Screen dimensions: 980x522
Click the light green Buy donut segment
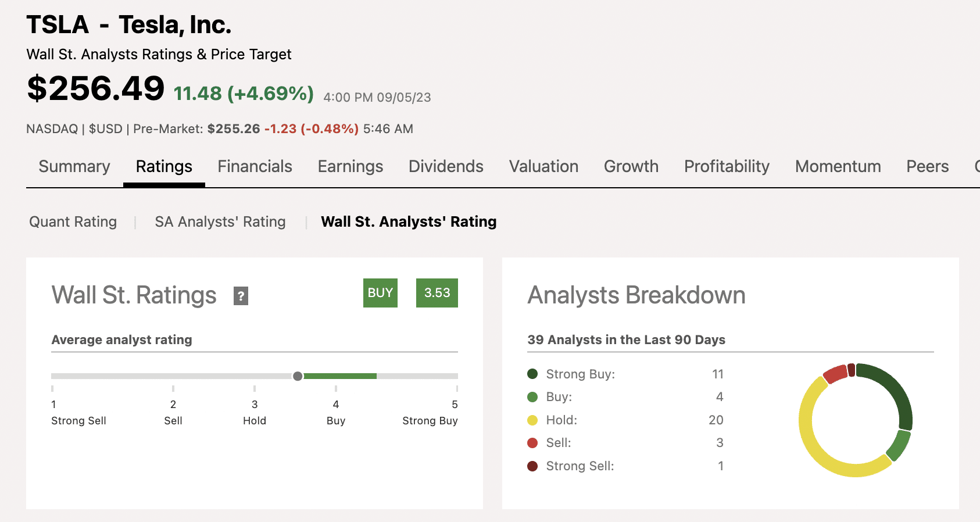(x=899, y=445)
